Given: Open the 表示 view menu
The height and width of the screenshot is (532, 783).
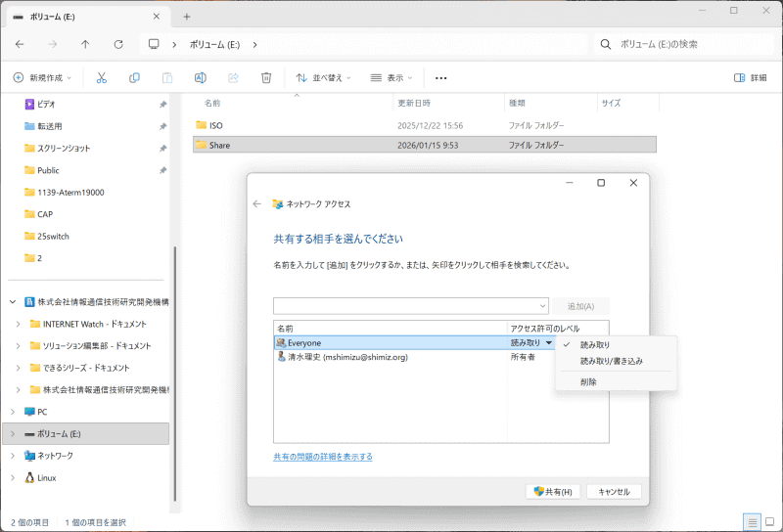Looking at the screenshot, I should (391, 78).
